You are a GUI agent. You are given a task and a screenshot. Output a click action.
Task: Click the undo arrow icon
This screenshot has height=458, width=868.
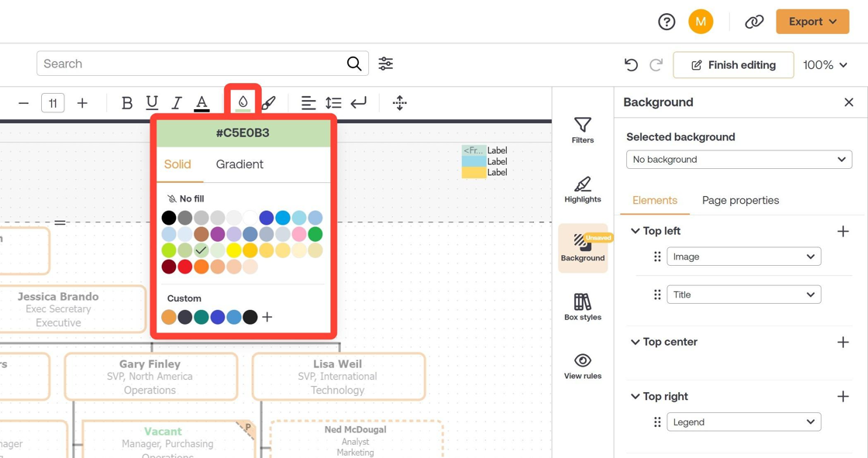(x=630, y=65)
